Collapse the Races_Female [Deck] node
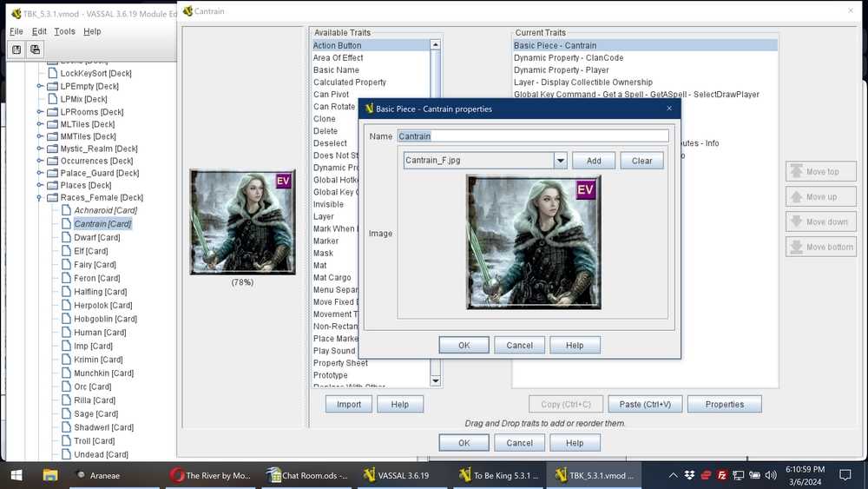The height and width of the screenshot is (489, 868). (39, 198)
